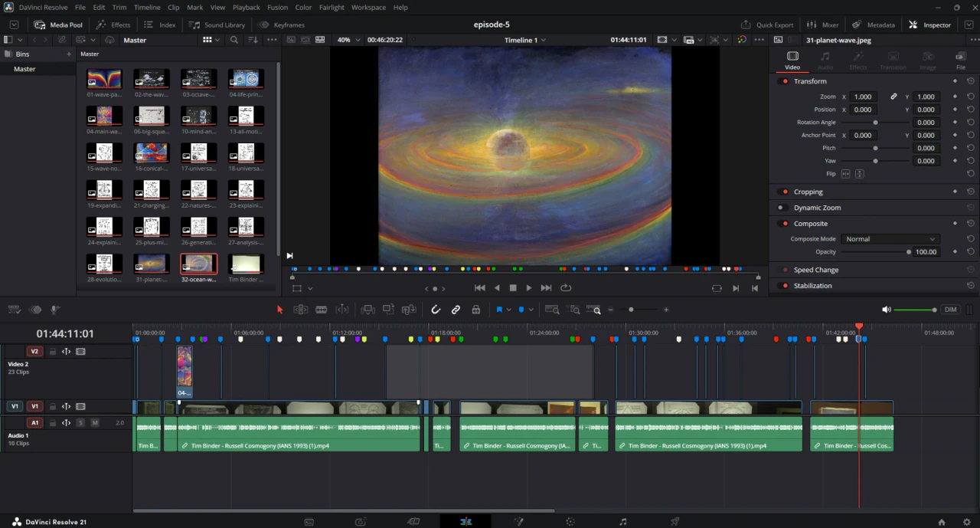Toggle the Inspector panel
The width and height of the screenshot is (980, 528).
[929, 25]
